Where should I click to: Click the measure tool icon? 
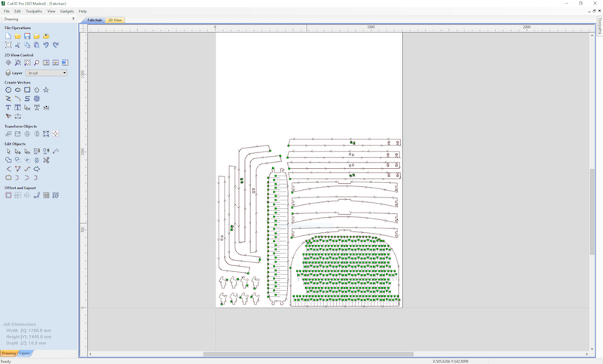pos(55,151)
